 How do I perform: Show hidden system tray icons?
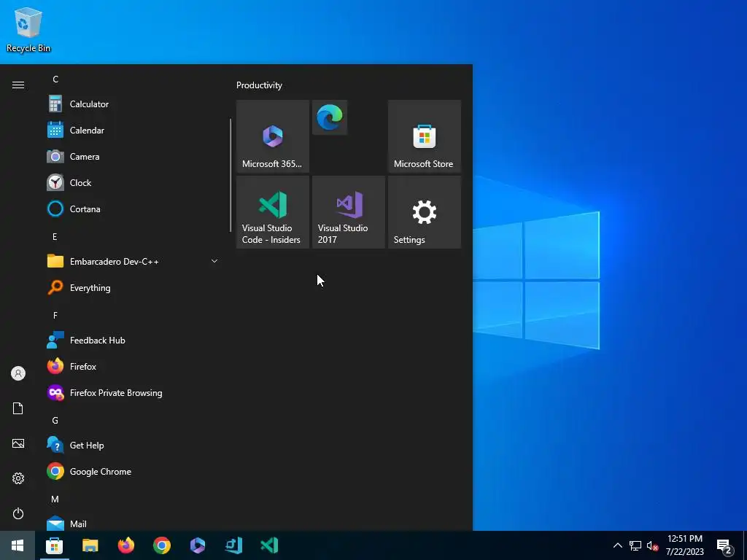[617, 545]
